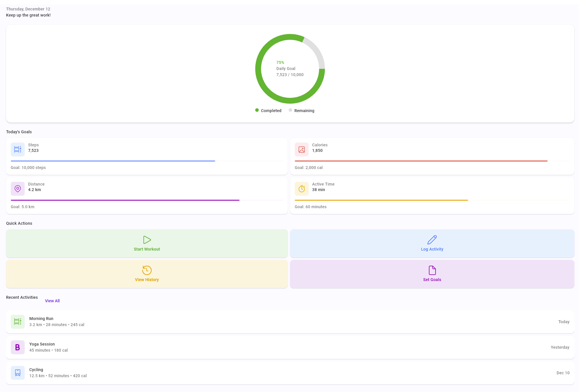Click the history clock icon

click(x=147, y=270)
